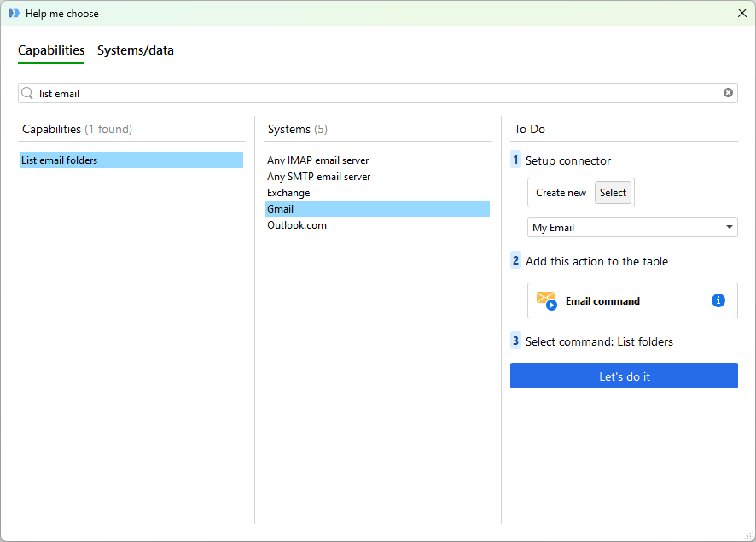756x542 pixels.
Task: Choose Any SMTP email server
Action: (x=318, y=177)
